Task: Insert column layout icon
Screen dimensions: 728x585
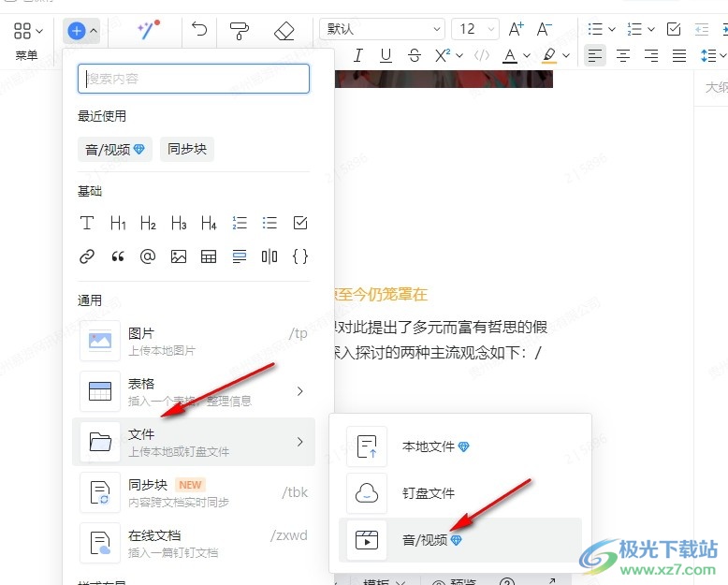Action: [x=269, y=256]
